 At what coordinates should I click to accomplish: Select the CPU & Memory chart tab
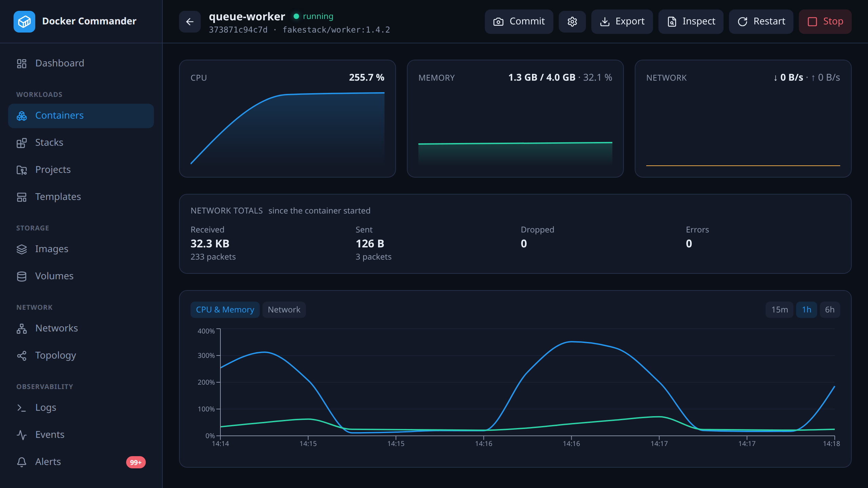[x=225, y=310]
